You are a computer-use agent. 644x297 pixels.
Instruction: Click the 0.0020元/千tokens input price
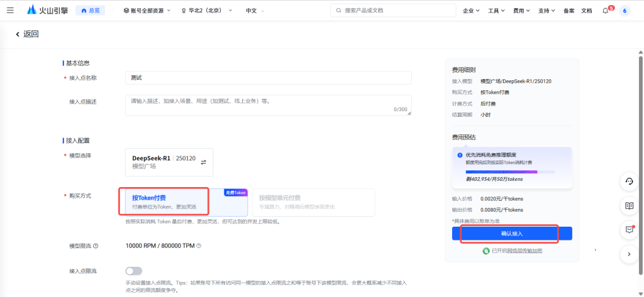click(502, 199)
